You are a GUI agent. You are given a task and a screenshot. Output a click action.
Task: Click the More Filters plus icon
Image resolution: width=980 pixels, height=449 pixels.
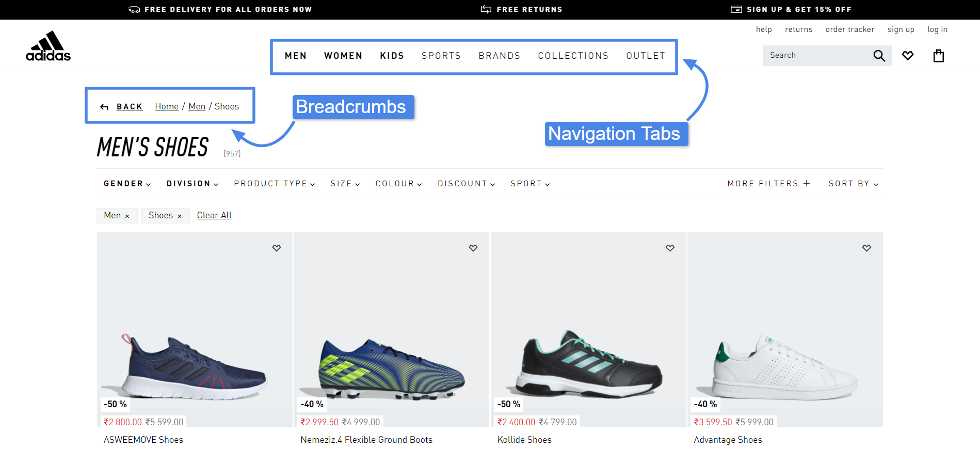807,183
